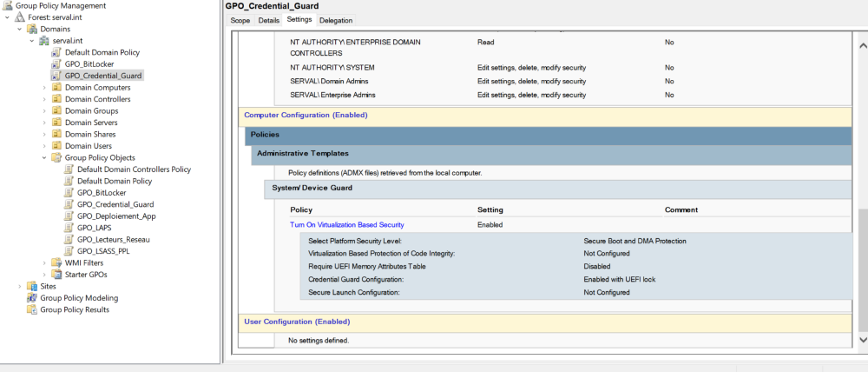Open Turn On Virtualization Based Security policy link

[x=347, y=225]
